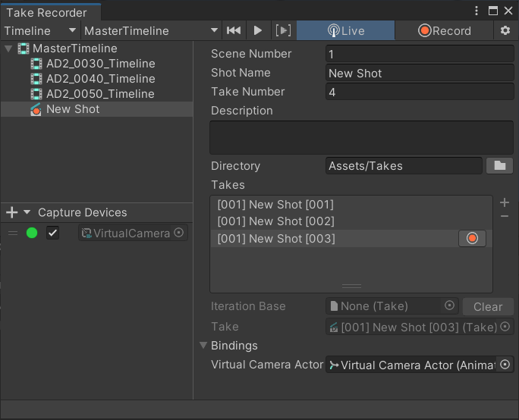Open the Timeline mode dropdown

pos(40,31)
